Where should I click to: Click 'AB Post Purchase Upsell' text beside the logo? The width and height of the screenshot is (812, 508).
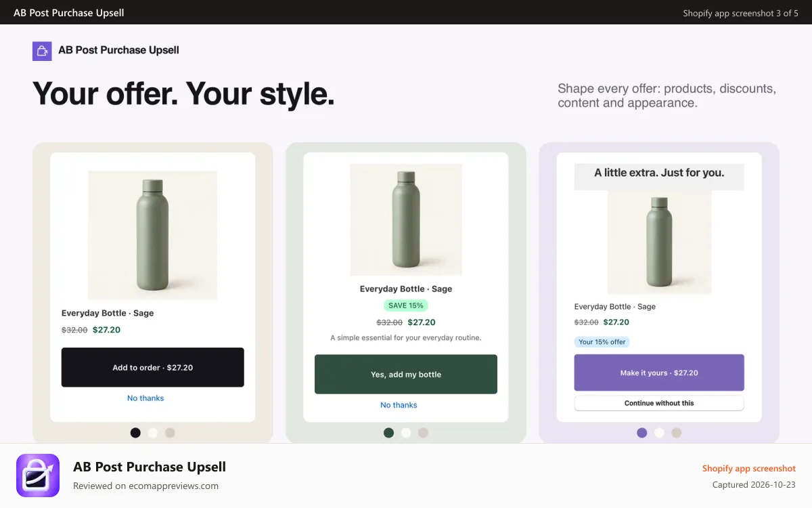tap(118, 50)
